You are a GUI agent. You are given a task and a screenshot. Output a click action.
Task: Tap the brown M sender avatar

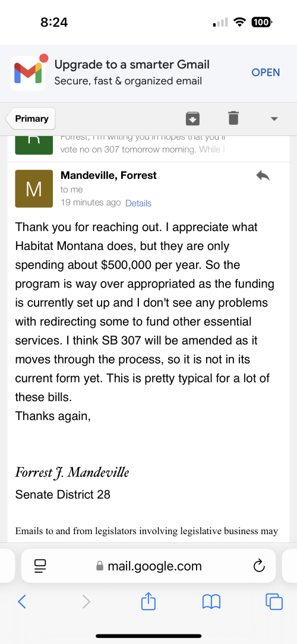click(34, 188)
